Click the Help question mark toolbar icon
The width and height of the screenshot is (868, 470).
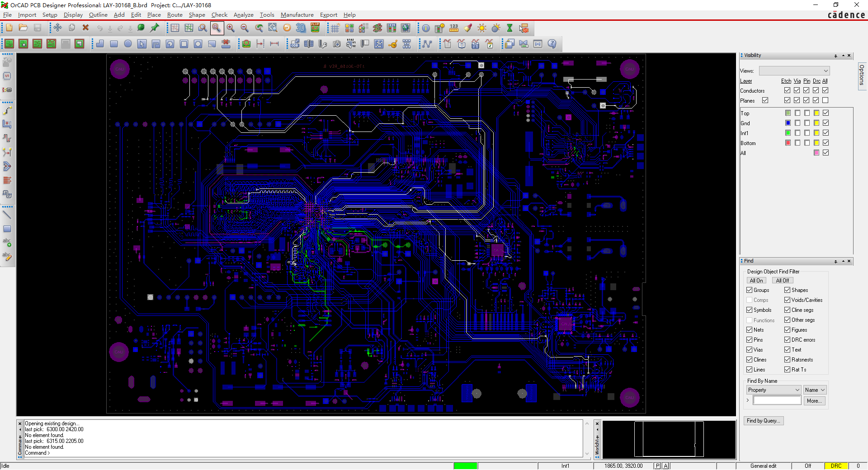click(x=552, y=44)
